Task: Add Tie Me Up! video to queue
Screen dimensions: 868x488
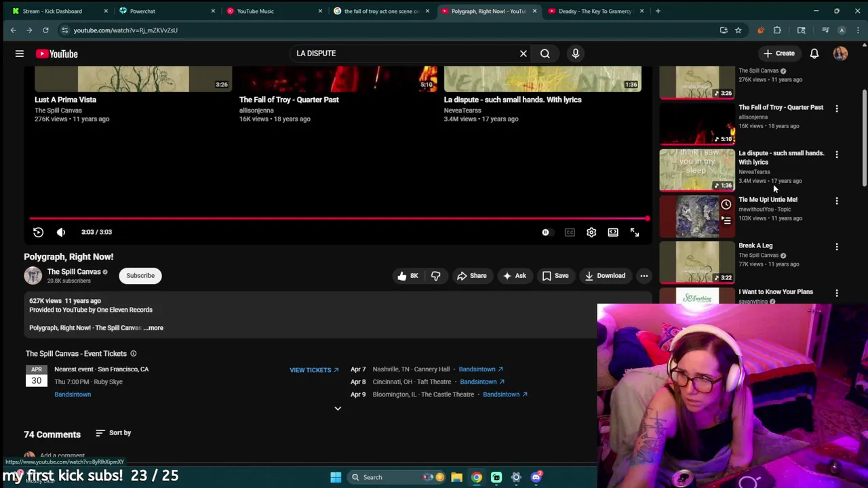Action: 726,220
